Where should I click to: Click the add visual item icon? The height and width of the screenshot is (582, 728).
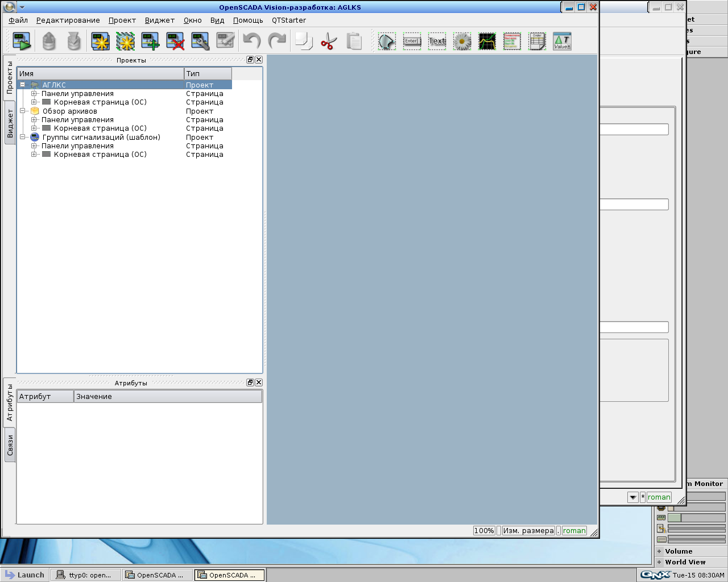pyautogui.click(x=150, y=41)
